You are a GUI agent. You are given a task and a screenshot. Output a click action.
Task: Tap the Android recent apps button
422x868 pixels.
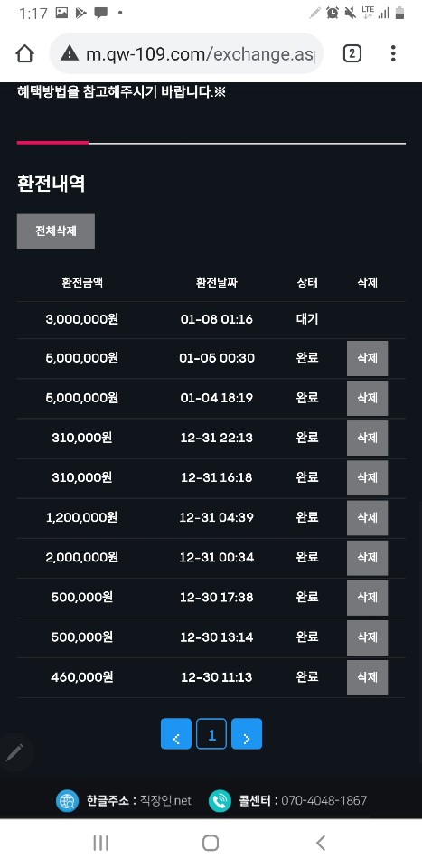pos(100,843)
